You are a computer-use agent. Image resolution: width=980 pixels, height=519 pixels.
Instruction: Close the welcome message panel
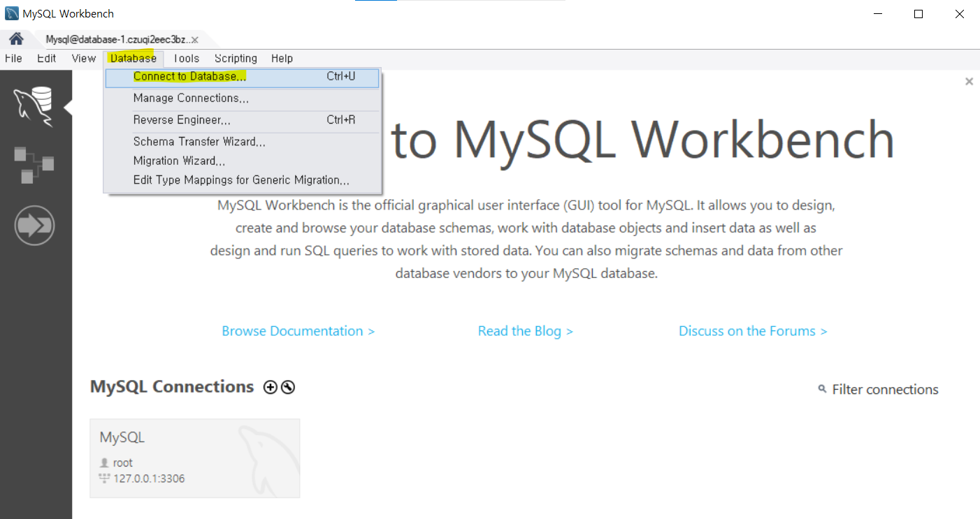(969, 82)
